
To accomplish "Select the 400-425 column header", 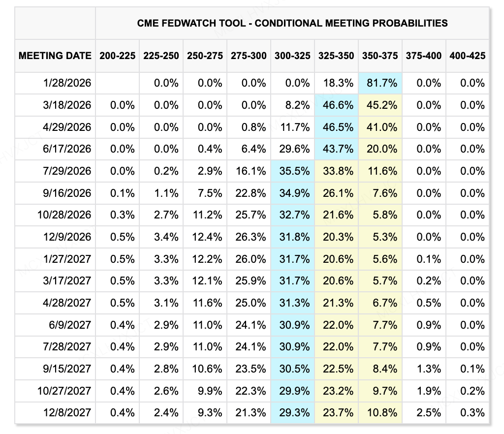I will (x=467, y=56).
